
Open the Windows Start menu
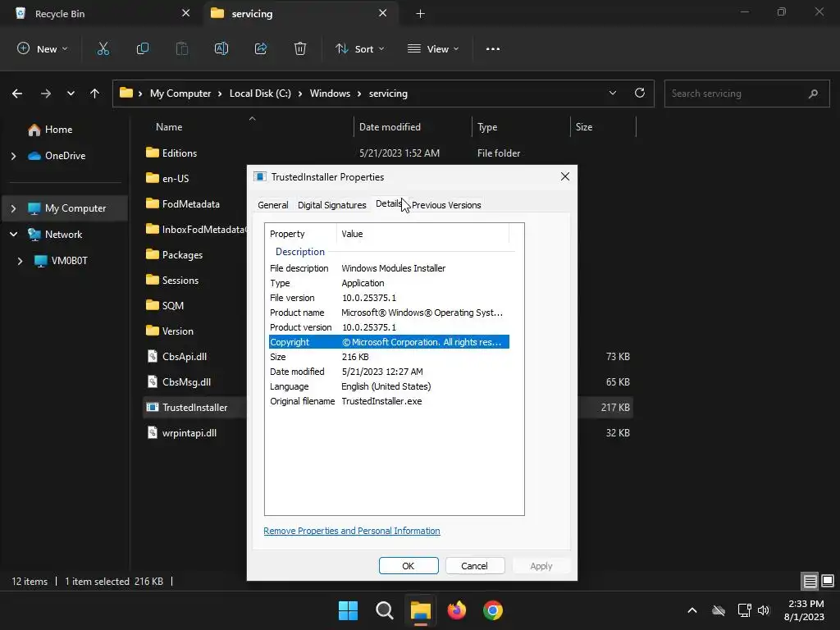coord(348,610)
